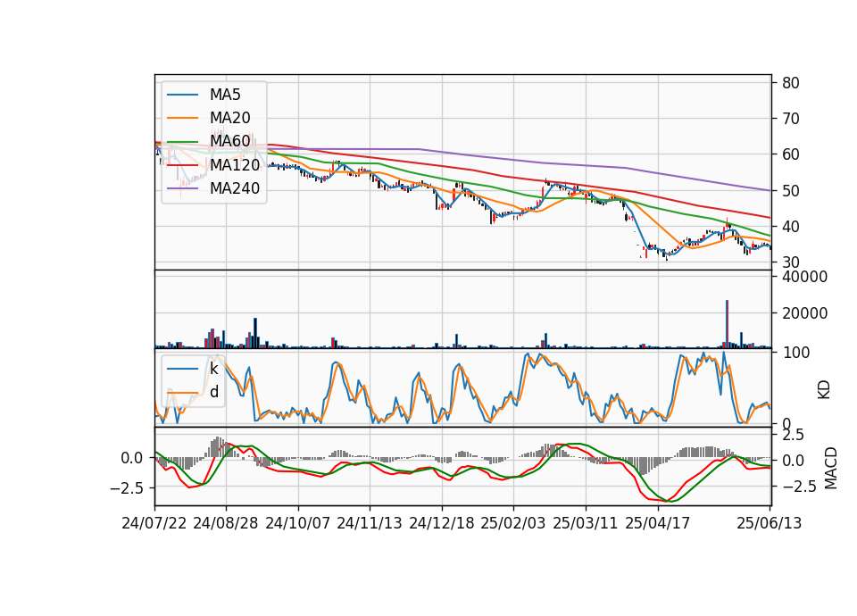Click the MA20 legend label
The width and height of the screenshot is (857, 616).
click(230, 118)
